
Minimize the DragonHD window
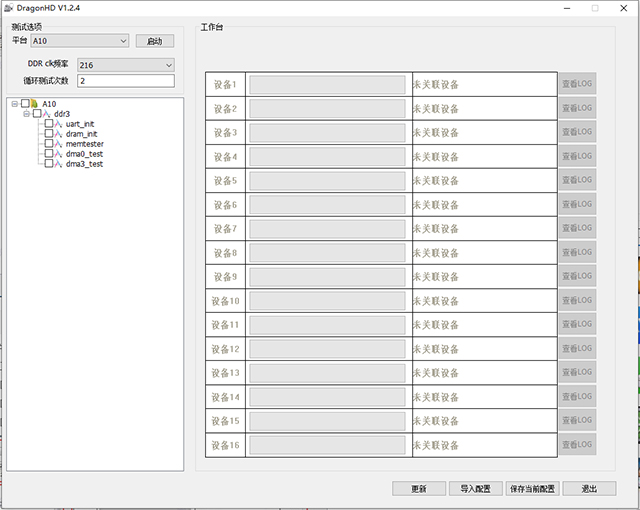[x=567, y=8]
